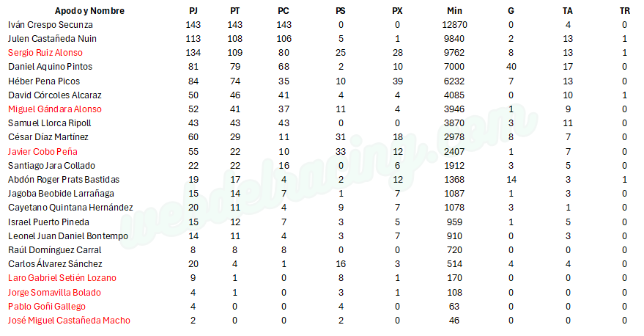This screenshot has height=336, width=644.
Task: Select the TA column header
Action: [568, 11]
